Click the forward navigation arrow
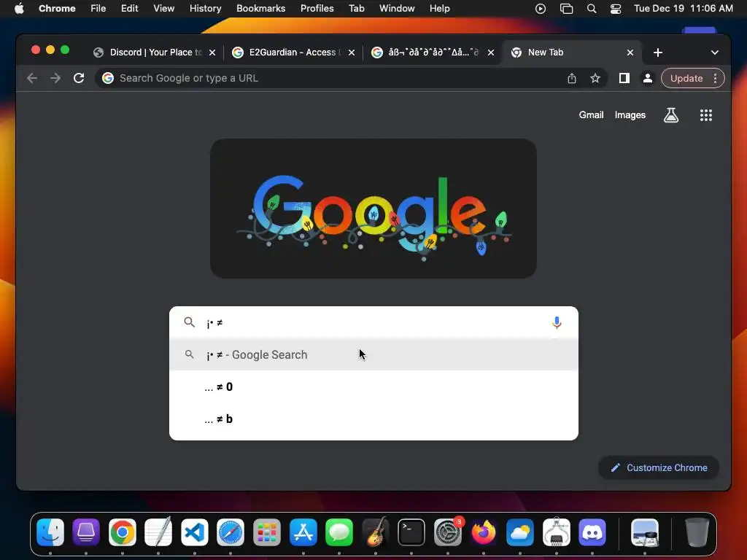 tap(55, 78)
